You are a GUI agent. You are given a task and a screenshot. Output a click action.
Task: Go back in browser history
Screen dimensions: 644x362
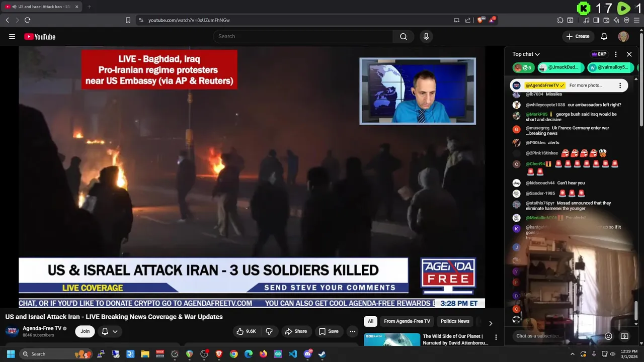pos(7,20)
